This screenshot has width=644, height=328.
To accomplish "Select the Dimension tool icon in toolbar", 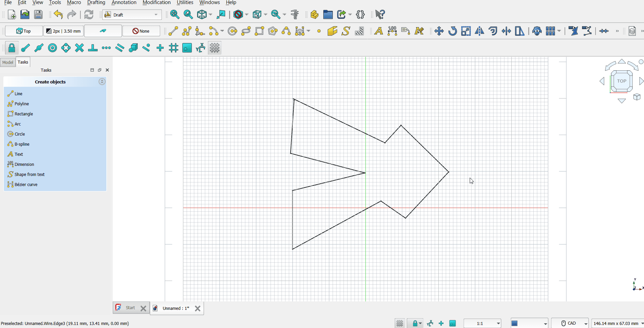I will pos(392,31).
